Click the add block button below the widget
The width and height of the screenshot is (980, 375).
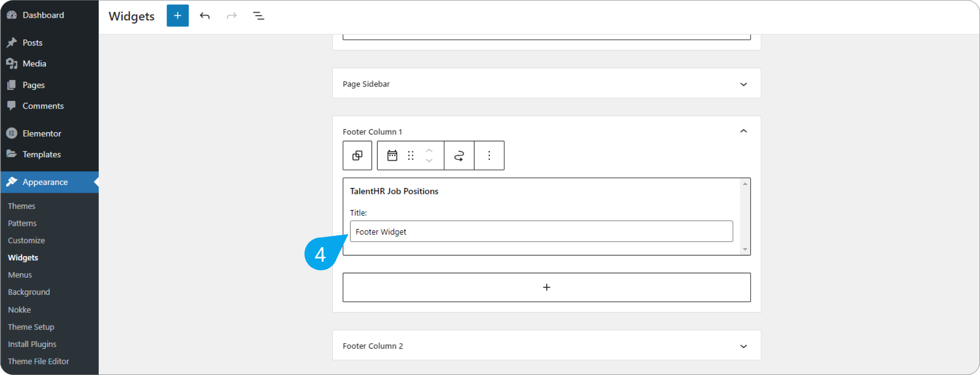(547, 287)
